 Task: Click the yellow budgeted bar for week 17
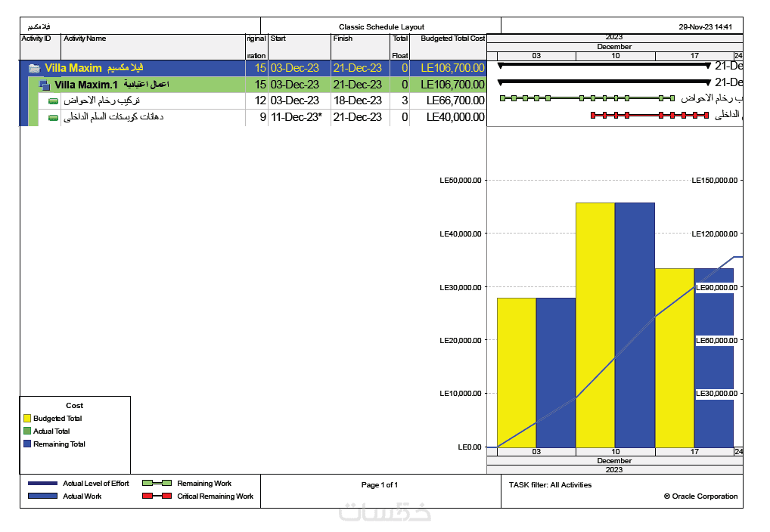point(675,357)
